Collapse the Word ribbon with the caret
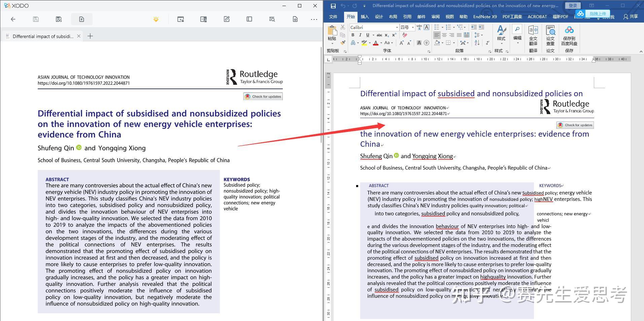Screen dimensions: 644x321 (641, 51)
